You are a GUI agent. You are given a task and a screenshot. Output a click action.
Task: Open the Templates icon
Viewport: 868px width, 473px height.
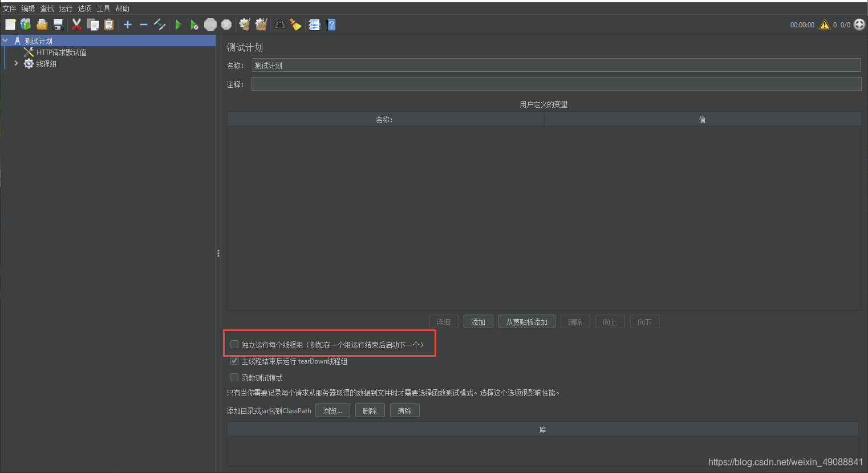[26, 25]
